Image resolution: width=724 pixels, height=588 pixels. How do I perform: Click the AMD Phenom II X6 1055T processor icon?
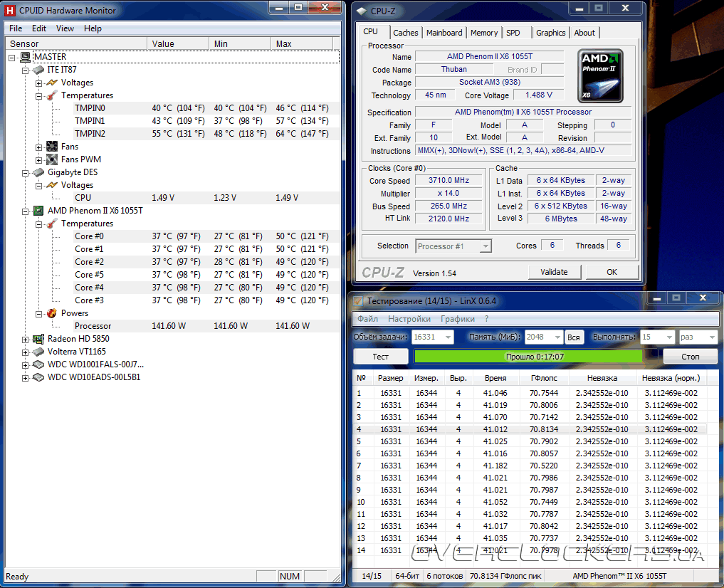click(38, 211)
